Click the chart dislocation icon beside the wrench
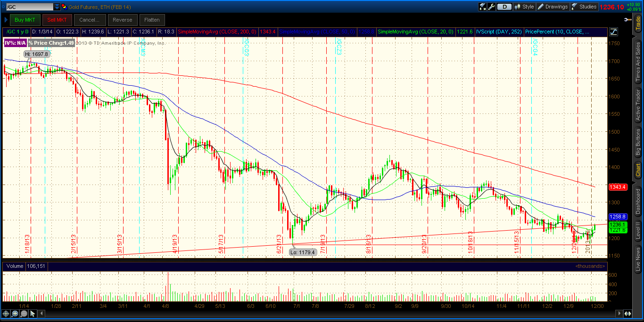The image size is (644, 322). 482,7
